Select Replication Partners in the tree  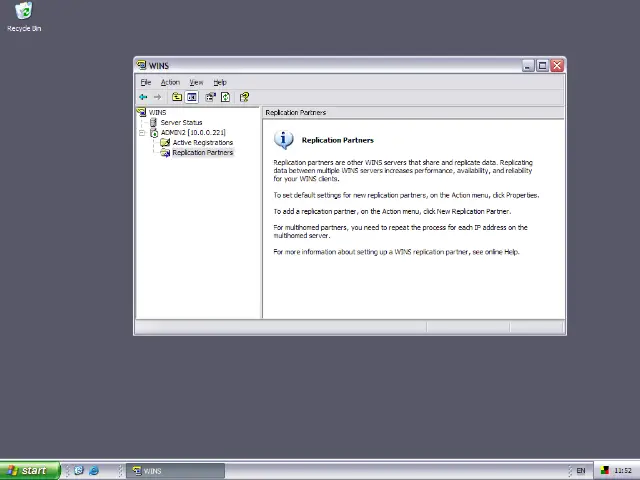[x=203, y=153]
